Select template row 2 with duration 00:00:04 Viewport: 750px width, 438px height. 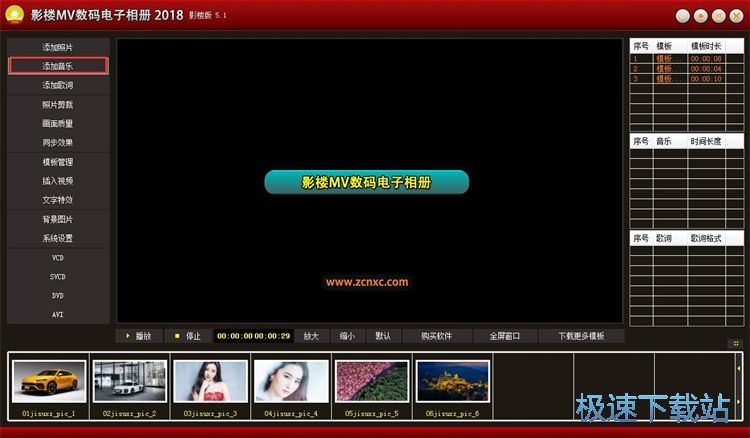pyautogui.click(x=686, y=68)
